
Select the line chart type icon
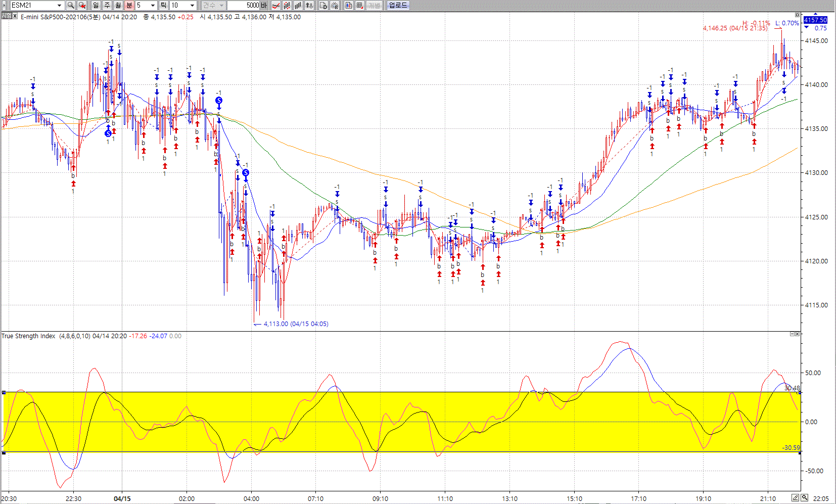276,5
